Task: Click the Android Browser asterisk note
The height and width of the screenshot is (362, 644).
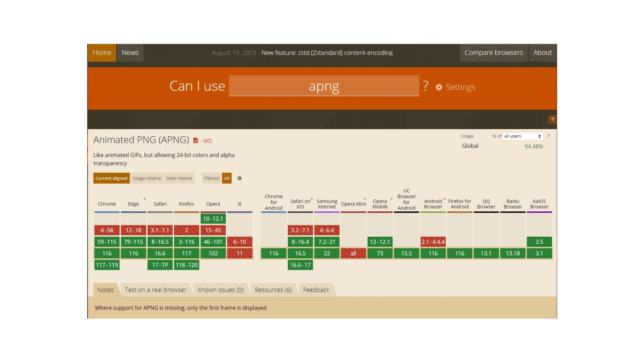Action: pyautogui.click(x=444, y=199)
